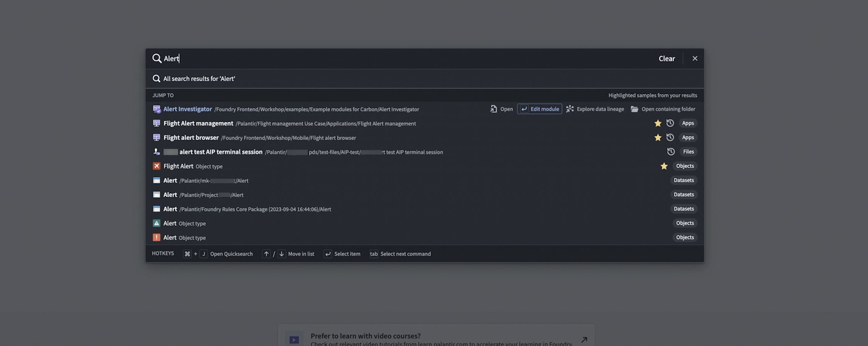Screen dimensions: 868x346
Task: Click the data lineage graph icon
Action: (570, 109)
